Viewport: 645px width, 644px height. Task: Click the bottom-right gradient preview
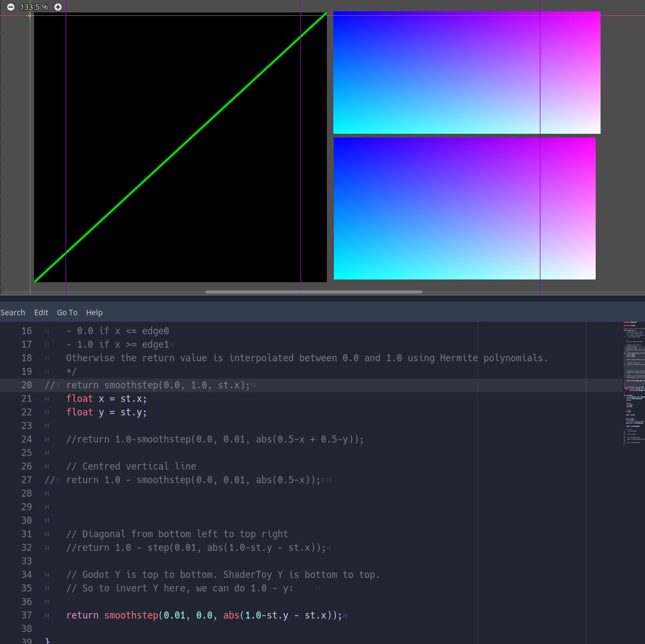[x=465, y=208]
